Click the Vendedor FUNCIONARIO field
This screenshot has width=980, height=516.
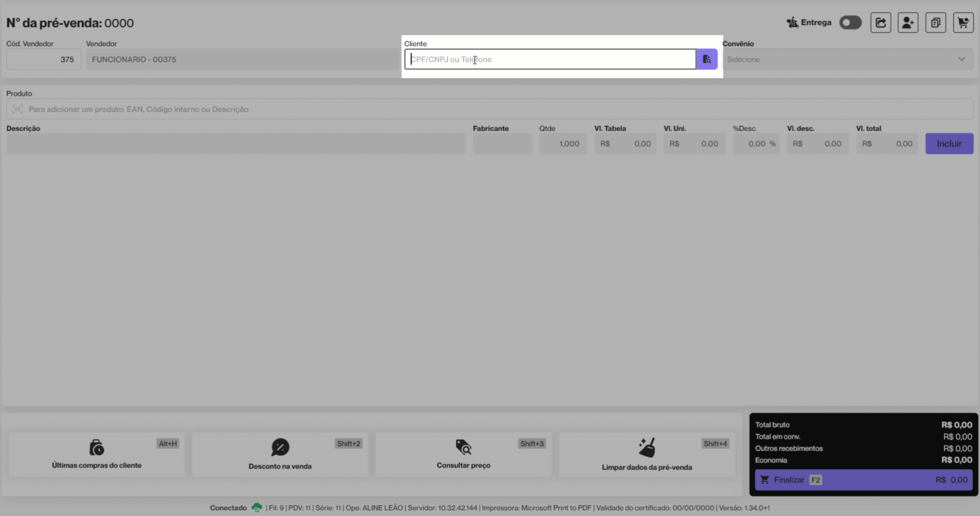click(243, 59)
